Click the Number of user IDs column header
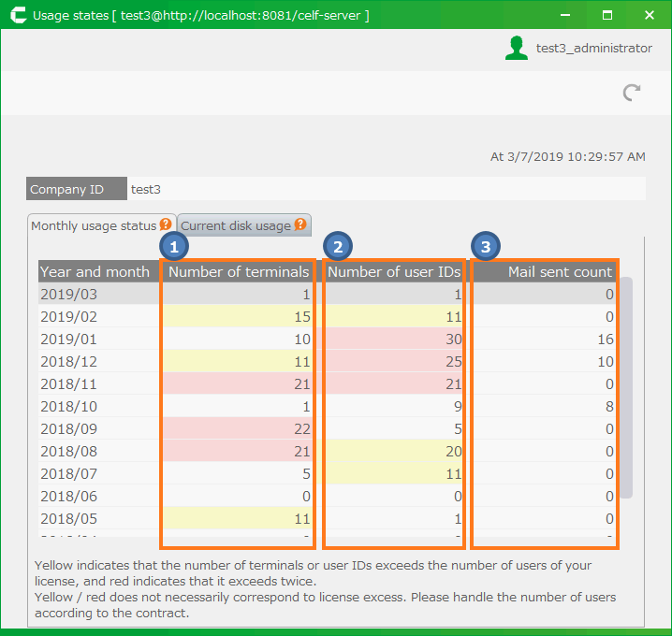This screenshot has height=636, width=672. [x=394, y=272]
